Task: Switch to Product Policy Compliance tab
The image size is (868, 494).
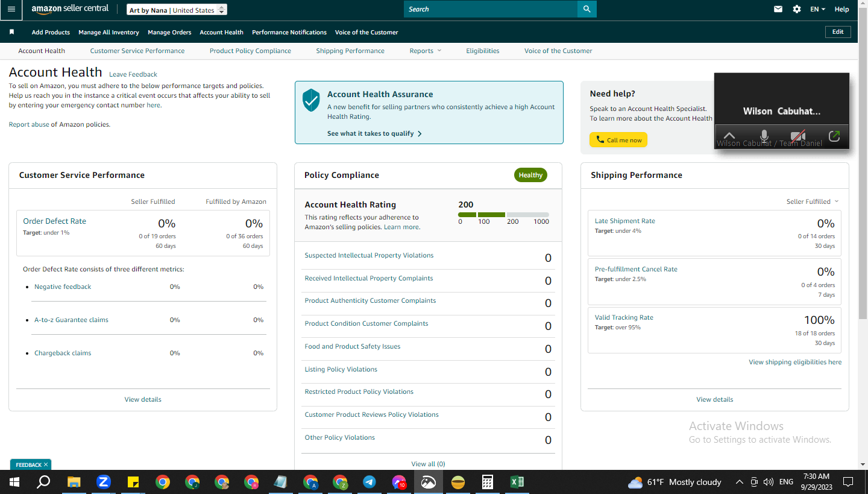Action: pos(250,51)
